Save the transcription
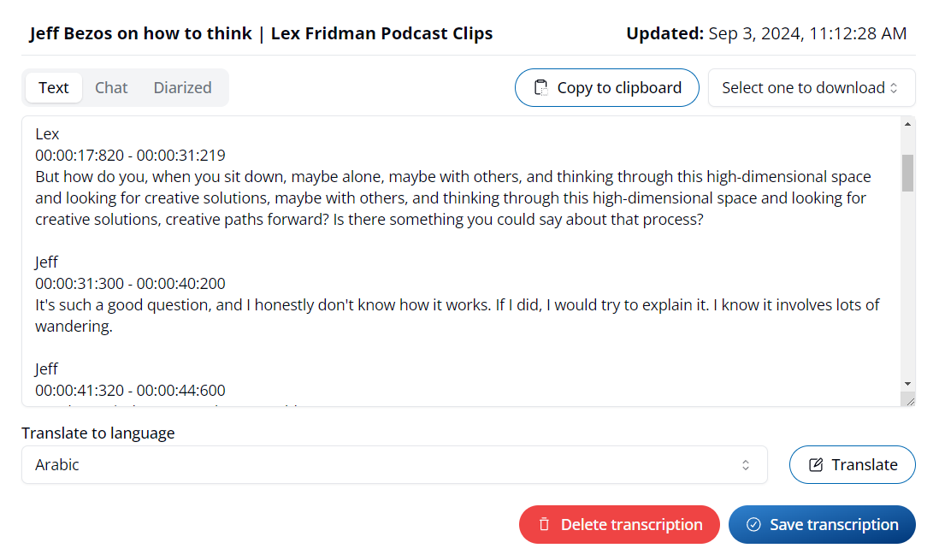 click(x=822, y=524)
